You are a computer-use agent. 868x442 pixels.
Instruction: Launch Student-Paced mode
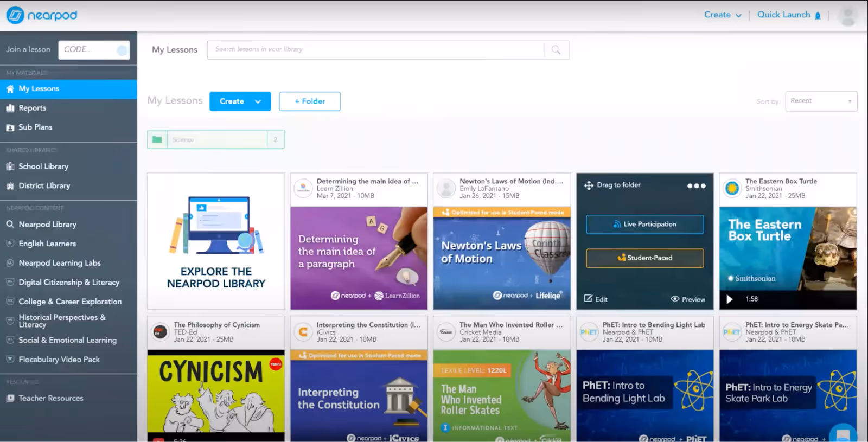coord(645,258)
